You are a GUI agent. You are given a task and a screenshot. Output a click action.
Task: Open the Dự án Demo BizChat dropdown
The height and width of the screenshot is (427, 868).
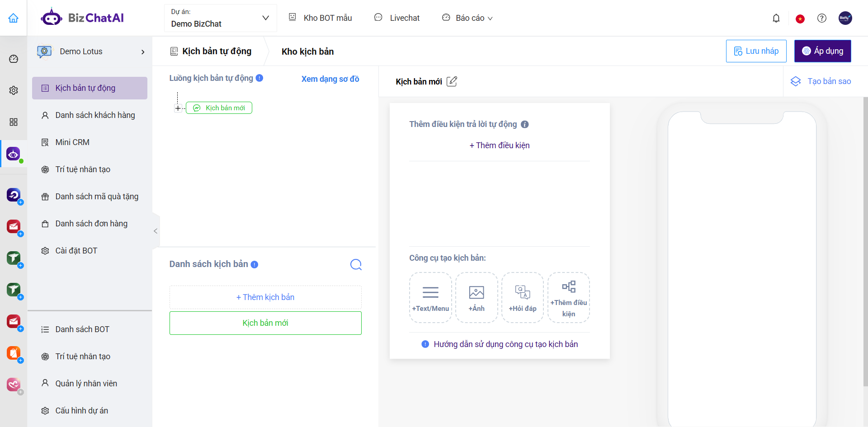click(221, 18)
